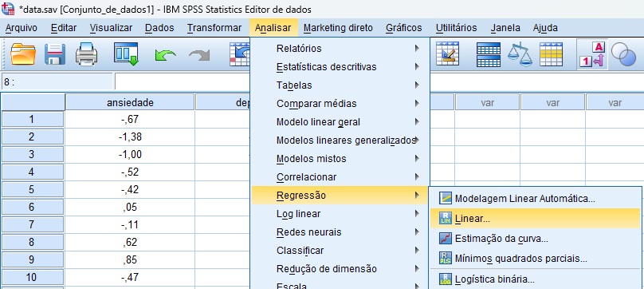Expand Modelos mistos submenu

pyautogui.click(x=340, y=159)
